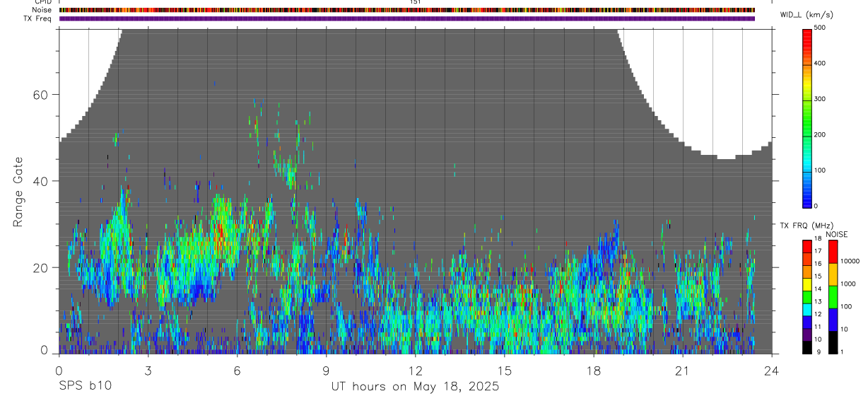Click the WID (km/s) color bar
The height and width of the screenshot is (401, 868).
tap(807, 117)
